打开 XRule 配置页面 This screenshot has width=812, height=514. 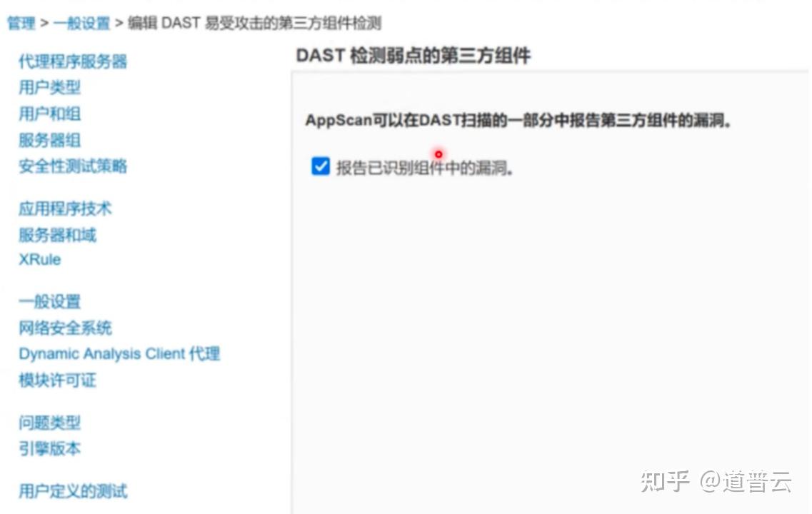pyautogui.click(x=39, y=260)
